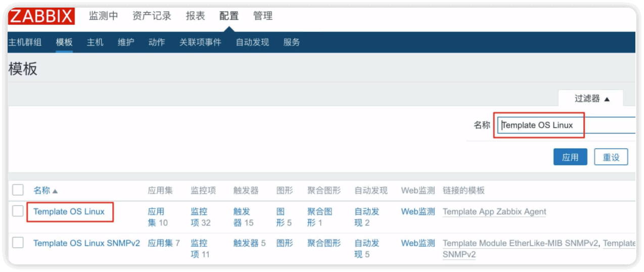644x272 pixels.
Task: Click the ZABBIX logo
Action: click(x=41, y=16)
